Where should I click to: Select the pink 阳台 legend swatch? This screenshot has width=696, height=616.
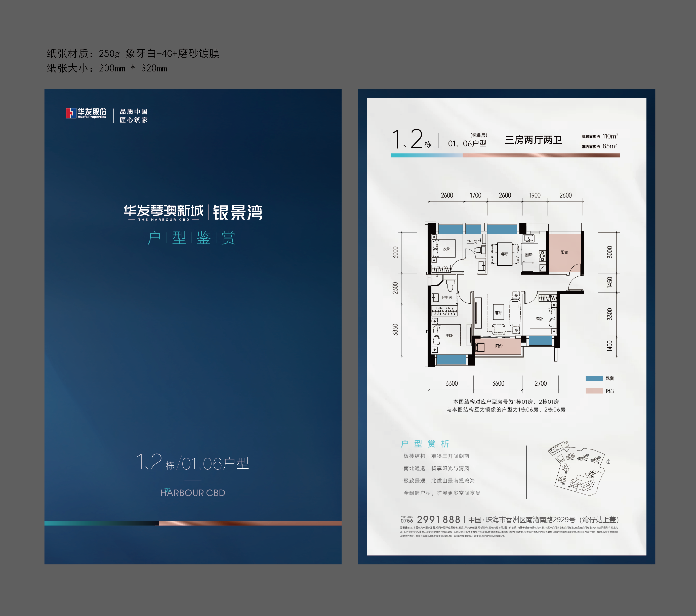[594, 391]
